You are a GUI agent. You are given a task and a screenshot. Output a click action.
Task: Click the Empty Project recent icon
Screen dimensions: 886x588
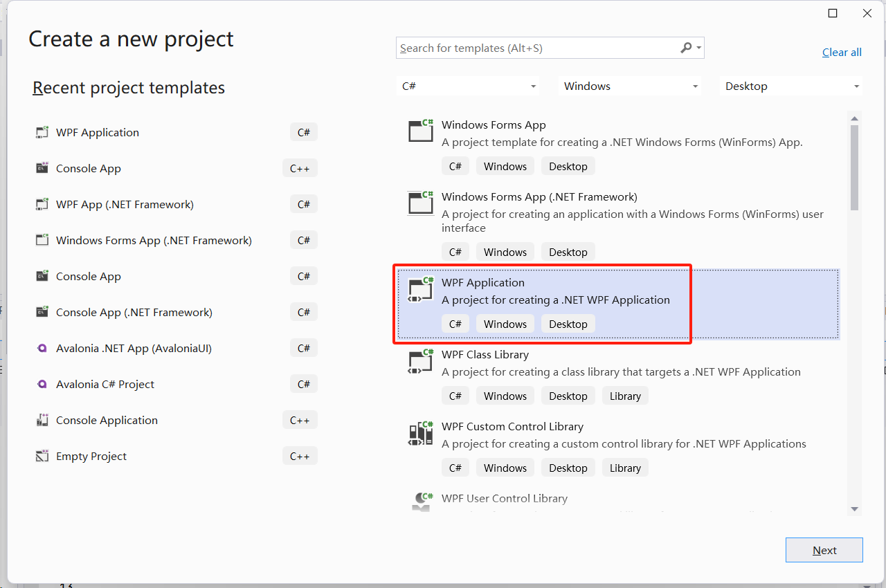click(x=42, y=456)
